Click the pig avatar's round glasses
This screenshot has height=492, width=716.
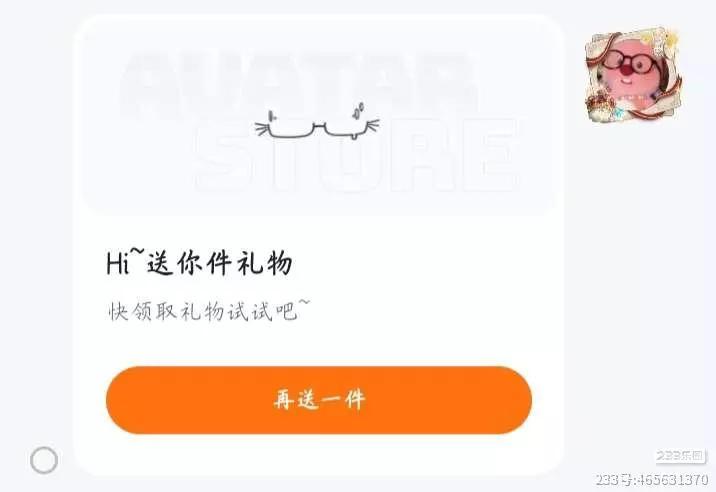(x=632, y=61)
